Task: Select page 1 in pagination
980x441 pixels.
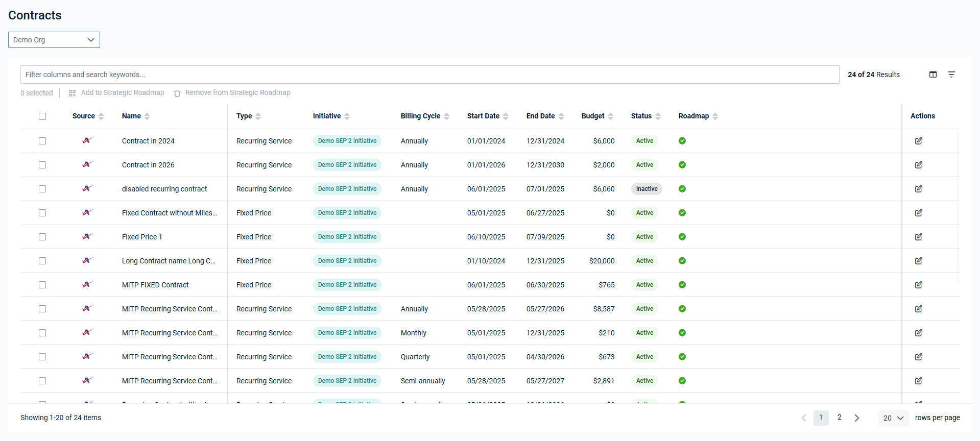Action: (821, 418)
